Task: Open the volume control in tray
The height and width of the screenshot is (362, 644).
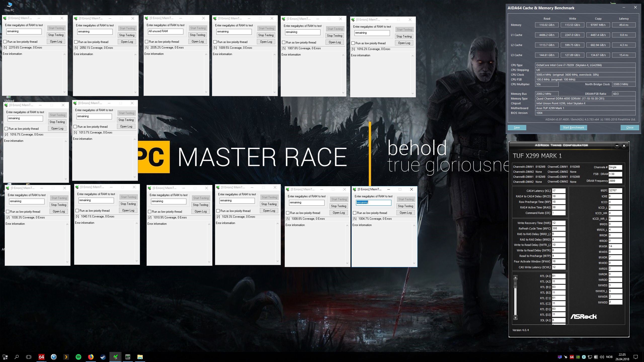Action: tap(602, 357)
